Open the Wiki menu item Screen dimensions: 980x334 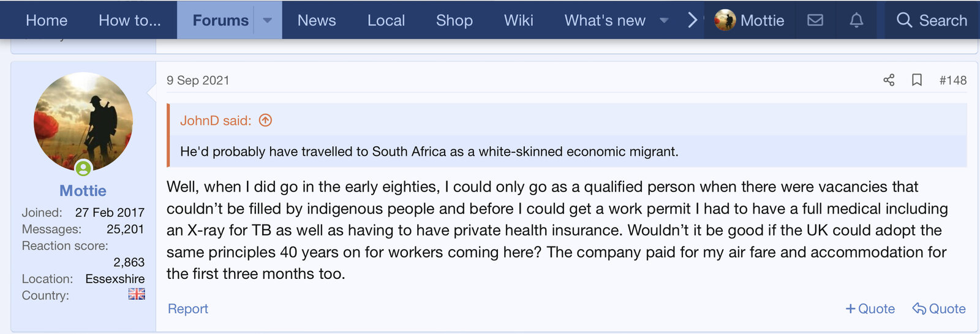[518, 20]
